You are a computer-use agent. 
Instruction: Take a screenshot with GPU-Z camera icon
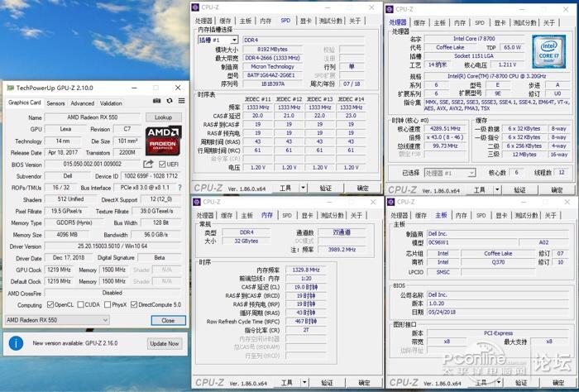(x=157, y=101)
